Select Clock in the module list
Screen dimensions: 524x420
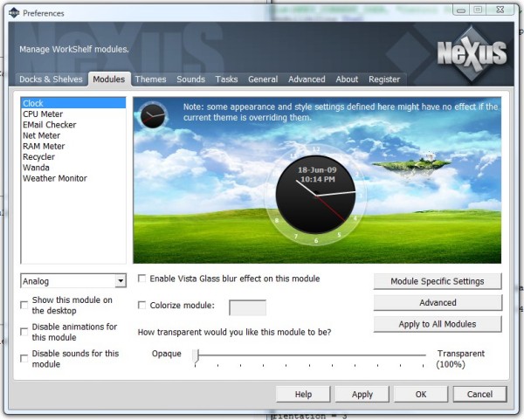(73, 103)
